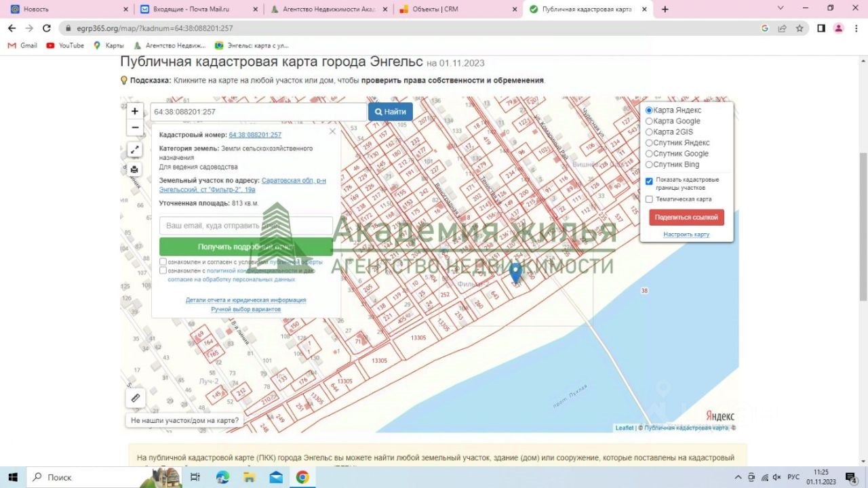Screen dimensions: 868x488
Task: Switch to Входящие Почта Mail.ru tab
Action: tap(199, 9)
